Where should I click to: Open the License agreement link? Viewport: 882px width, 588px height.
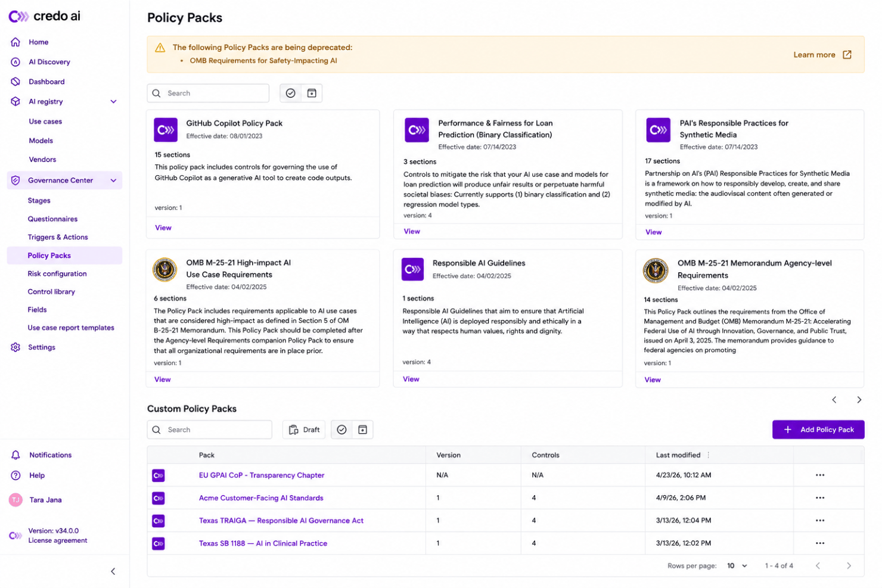pos(58,541)
